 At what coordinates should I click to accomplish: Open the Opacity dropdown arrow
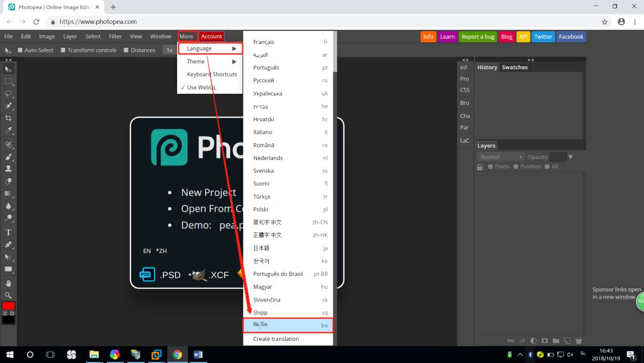pos(571,157)
